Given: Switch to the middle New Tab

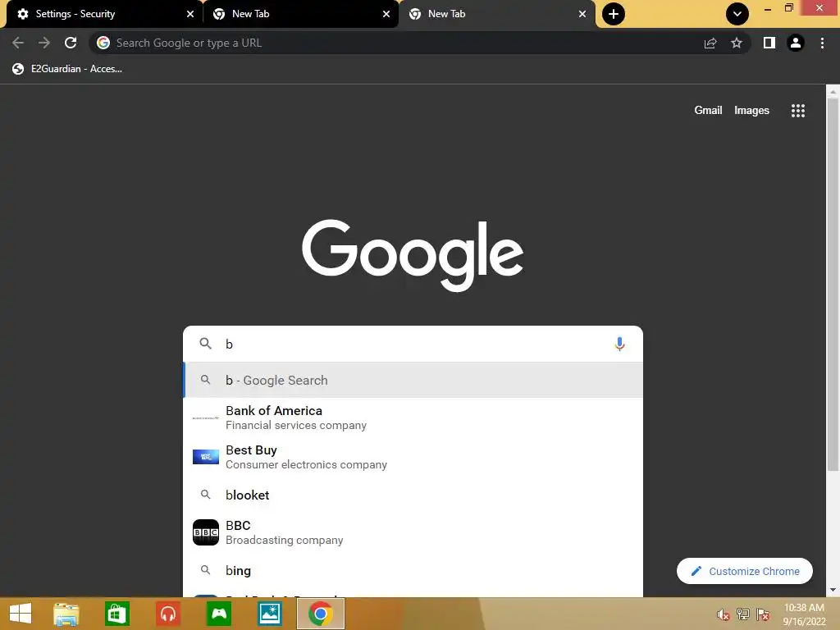Looking at the screenshot, I should click(x=301, y=14).
